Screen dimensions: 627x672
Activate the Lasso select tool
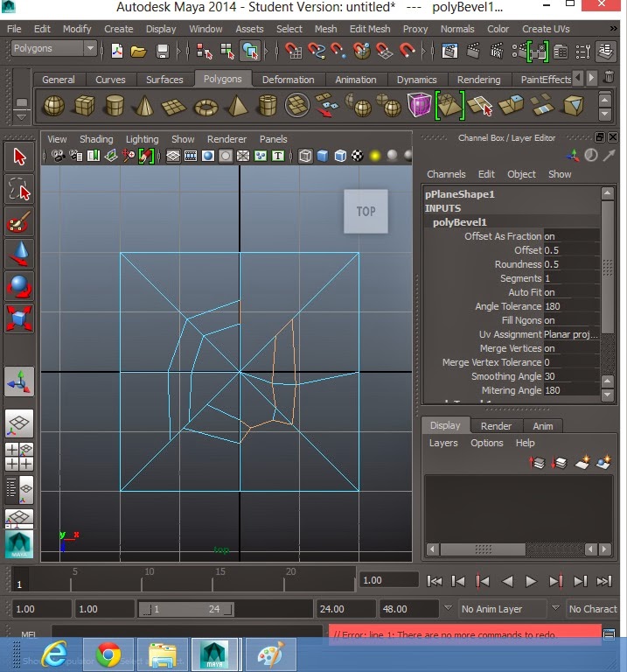(19, 189)
